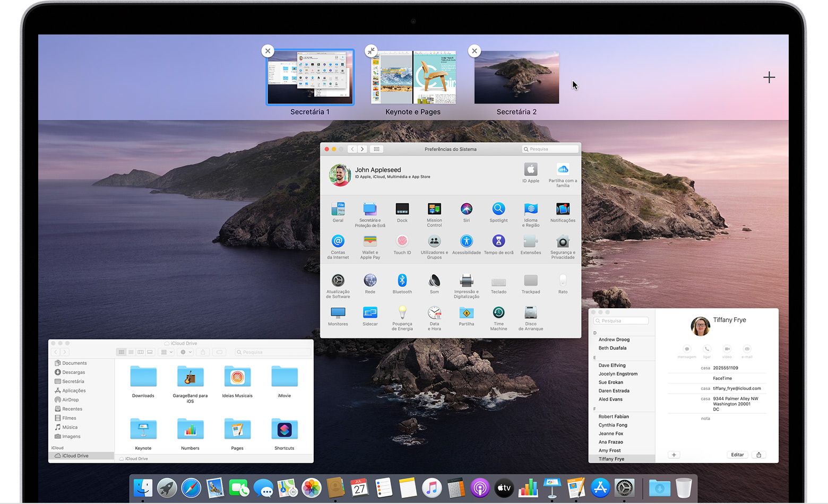The height and width of the screenshot is (504, 828).
Task: Open Launchpad from the Dock
Action: (167, 488)
